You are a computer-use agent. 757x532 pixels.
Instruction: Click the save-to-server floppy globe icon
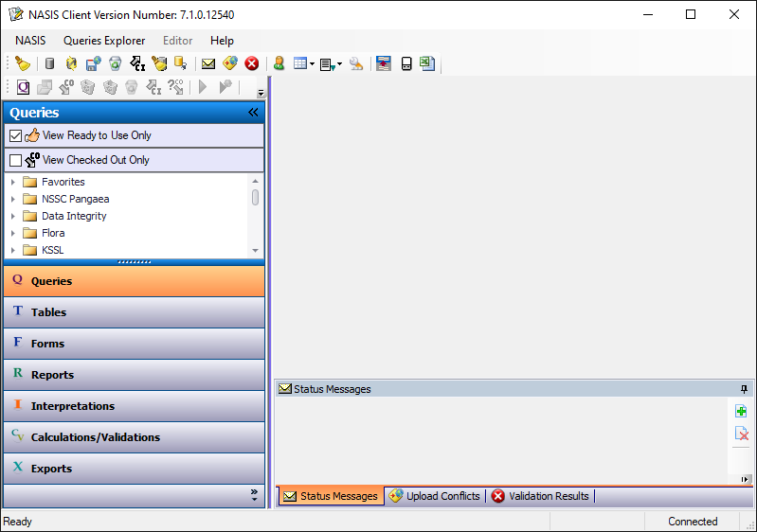93,63
